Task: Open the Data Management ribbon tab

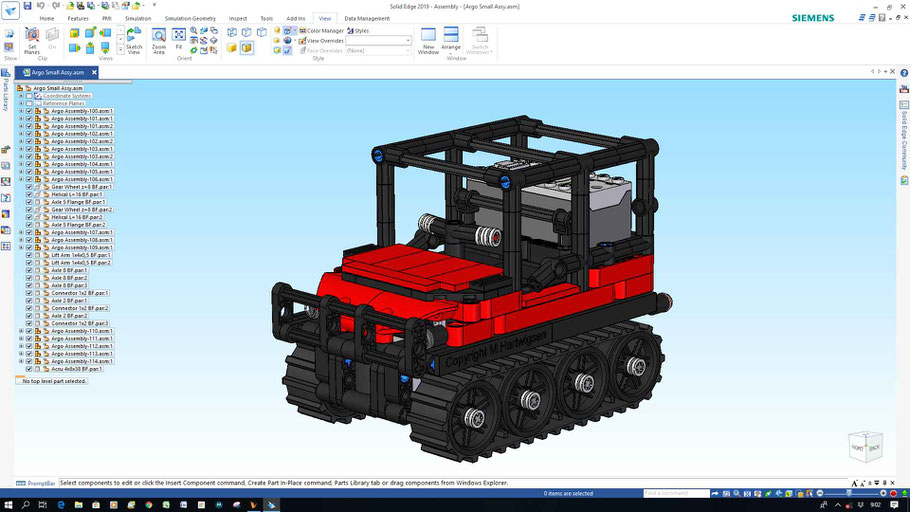Action: click(367, 19)
